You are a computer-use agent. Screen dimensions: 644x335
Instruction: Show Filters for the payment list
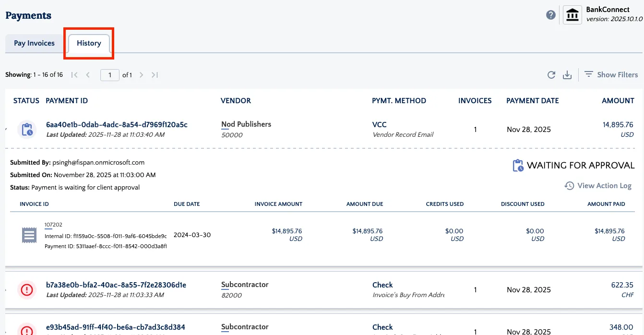tap(611, 75)
